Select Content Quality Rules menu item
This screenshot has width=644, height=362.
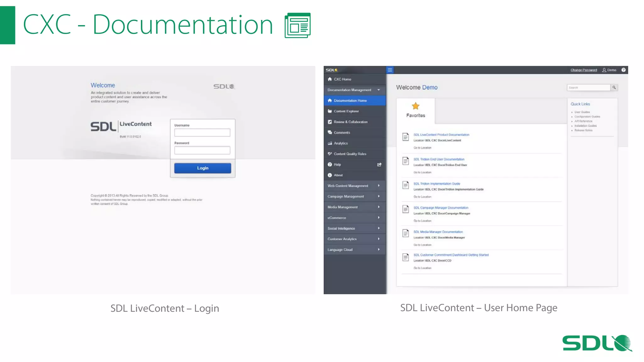point(355,154)
